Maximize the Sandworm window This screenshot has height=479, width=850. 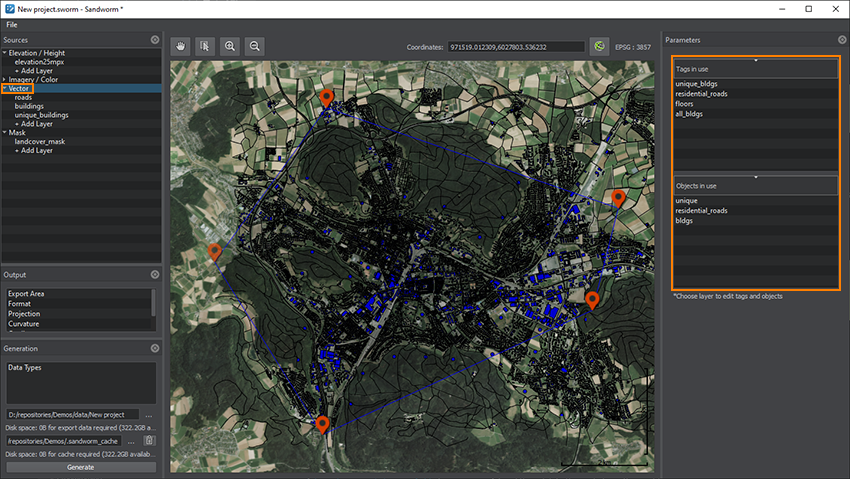click(x=808, y=9)
